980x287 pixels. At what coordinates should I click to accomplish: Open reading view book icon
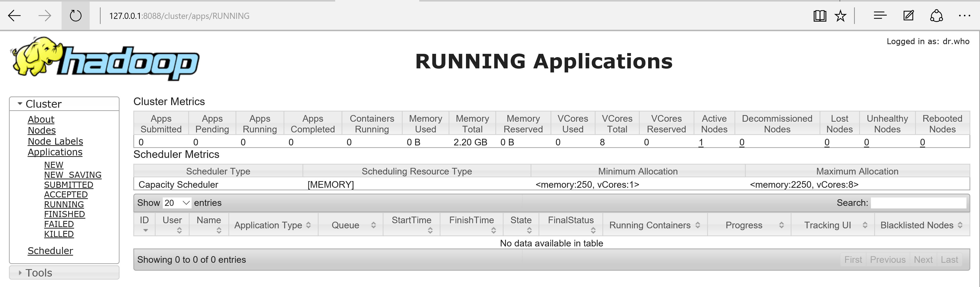820,16
